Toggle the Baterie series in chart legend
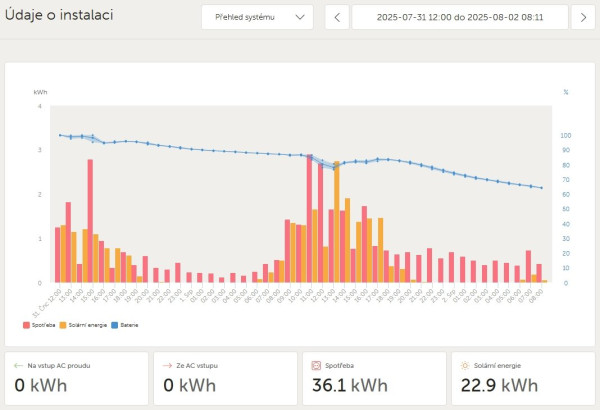Viewport: 600px width, 410px height. tap(125, 325)
